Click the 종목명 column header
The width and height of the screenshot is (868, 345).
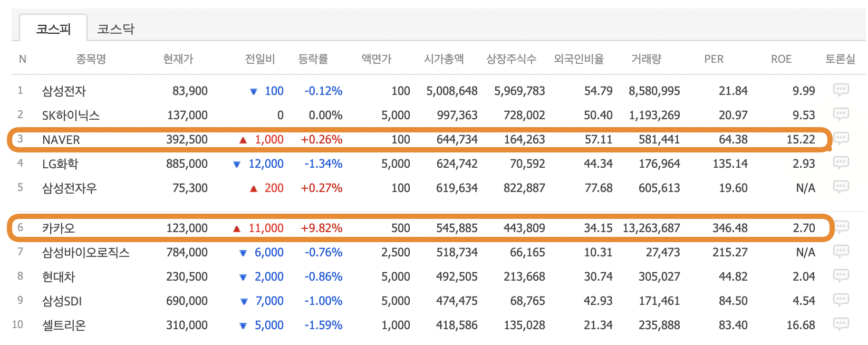pos(91,59)
